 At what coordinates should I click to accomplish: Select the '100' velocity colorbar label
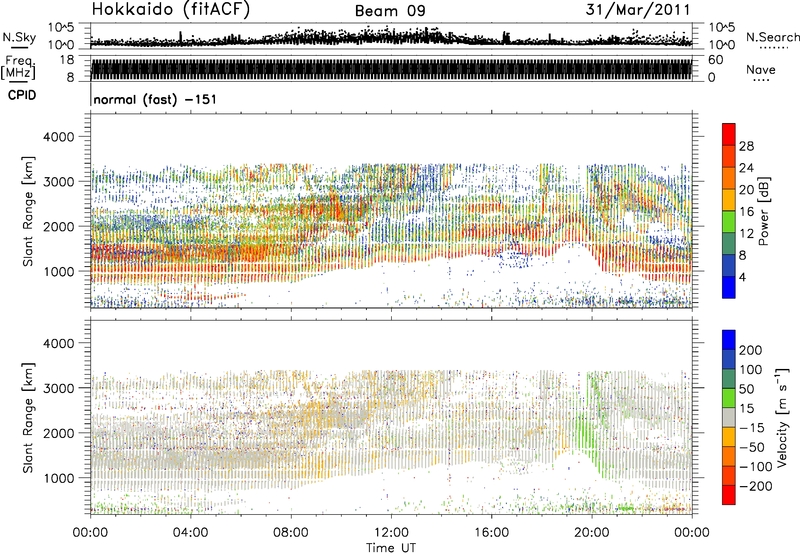751,370
